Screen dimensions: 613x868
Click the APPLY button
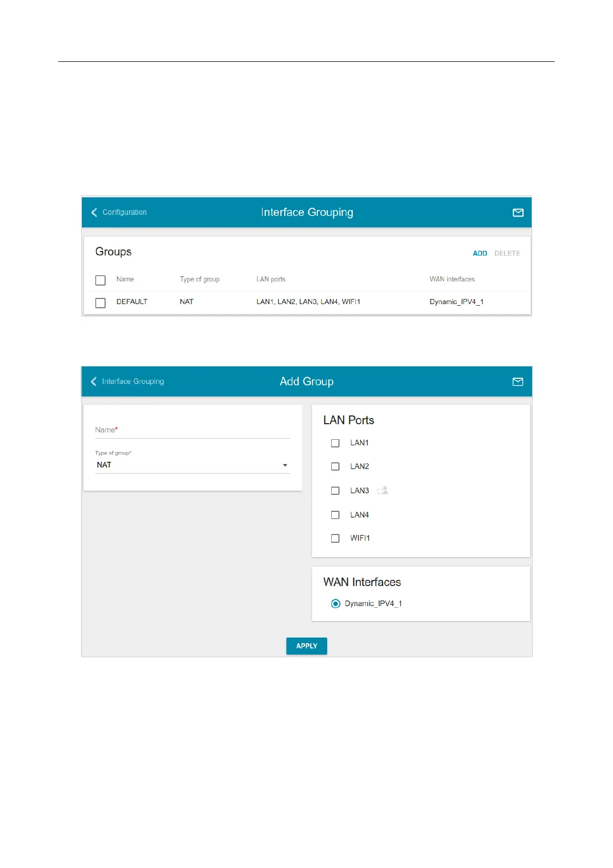(x=306, y=646)
